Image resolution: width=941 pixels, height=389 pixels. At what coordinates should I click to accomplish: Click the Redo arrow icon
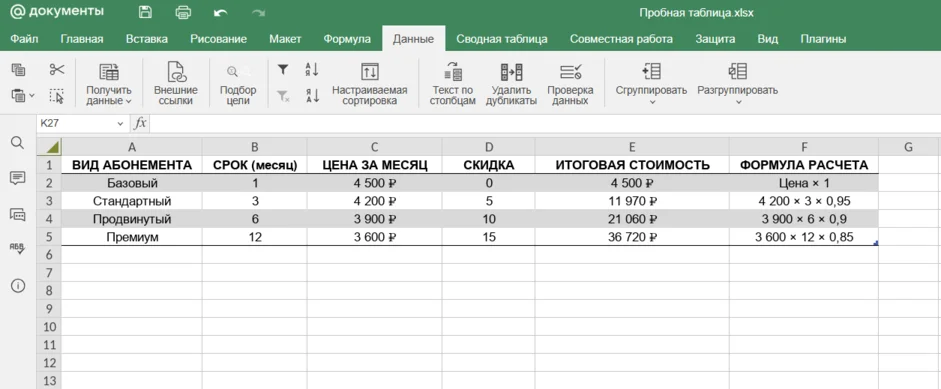(x=259, y=12)
